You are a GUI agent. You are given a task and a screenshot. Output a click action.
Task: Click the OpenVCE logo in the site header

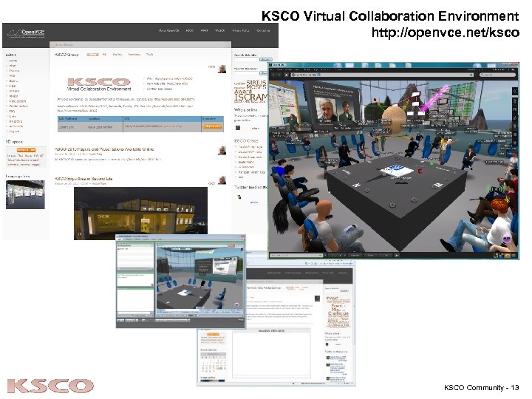coord(27,33)
